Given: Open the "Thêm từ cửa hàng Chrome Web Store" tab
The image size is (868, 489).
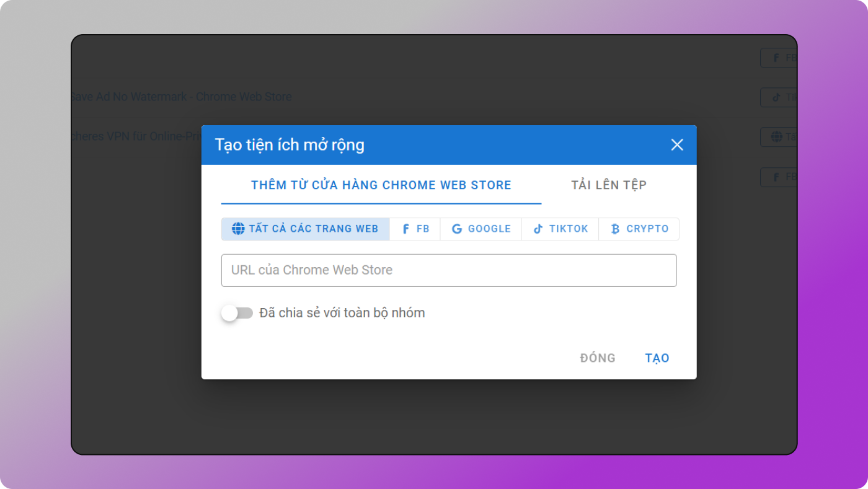Looking at the screenshot, I should click(381, 185).
